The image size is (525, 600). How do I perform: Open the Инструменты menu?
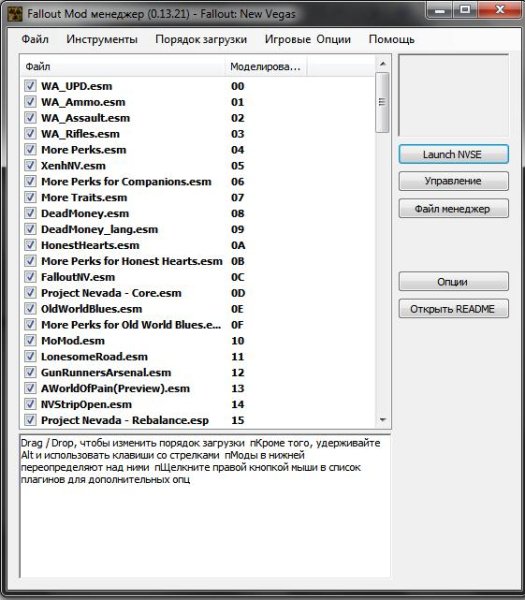point(102,39)
